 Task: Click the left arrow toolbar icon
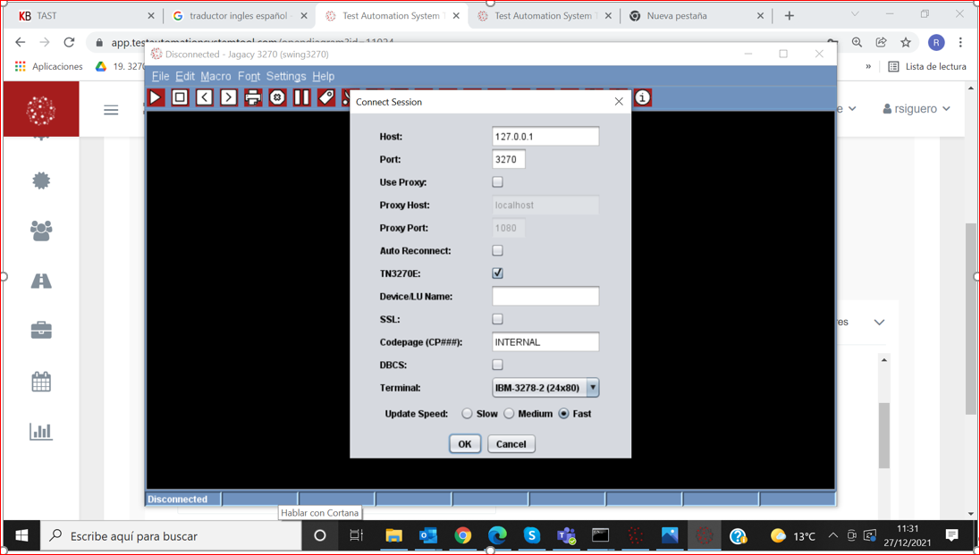pyautogui.click(x=205, y=97)
